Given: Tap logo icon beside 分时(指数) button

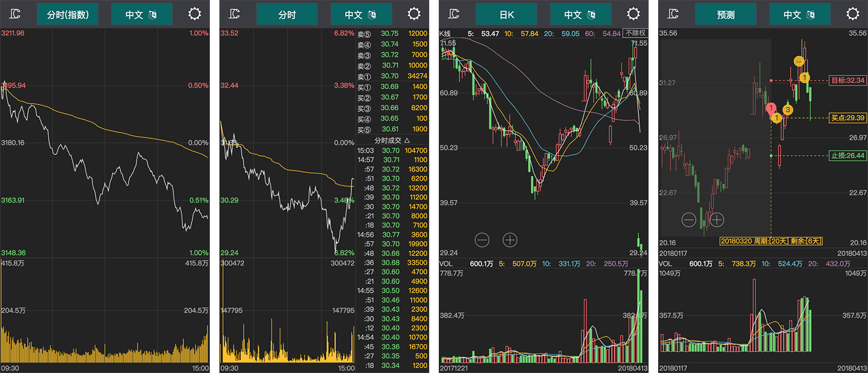Looking at the screenshot, I should tap(16, 14).
